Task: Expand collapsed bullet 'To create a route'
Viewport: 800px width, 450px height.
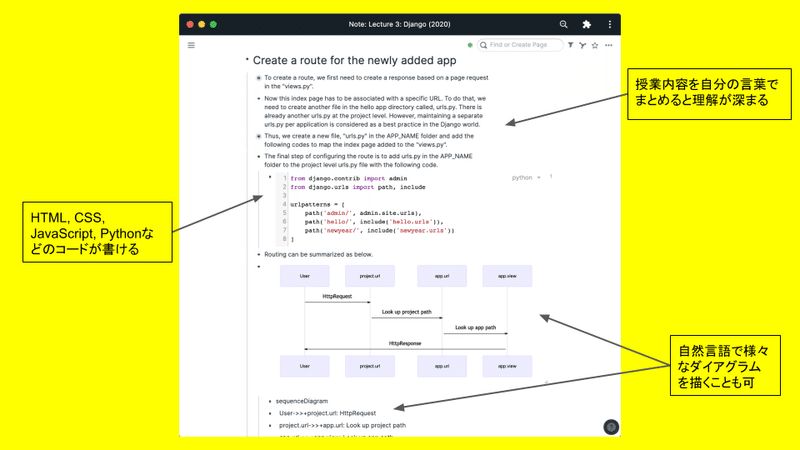Action: point(259,78)
